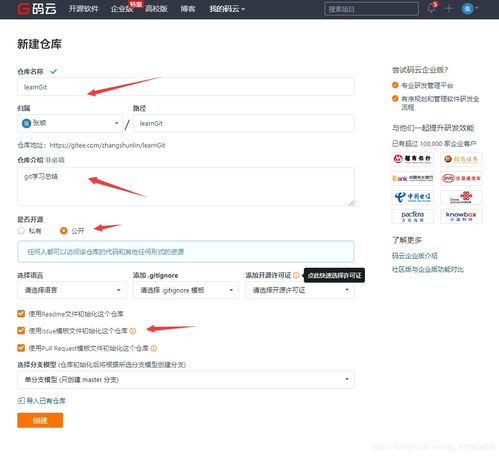
Task: Click the 路径 path input field
Action: coord(243,123)
